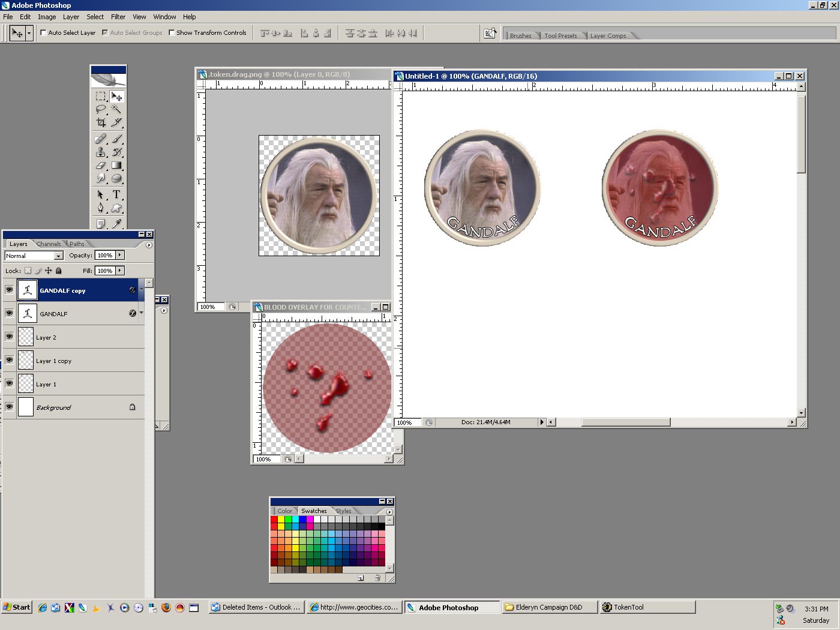
Task: Open the blending mode Normal dropdown
Action: point(58,256)
